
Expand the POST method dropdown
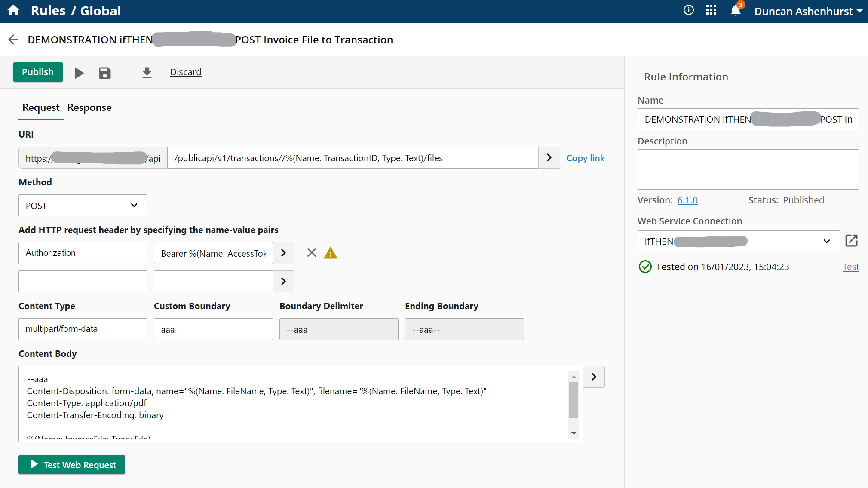point(83,206)
